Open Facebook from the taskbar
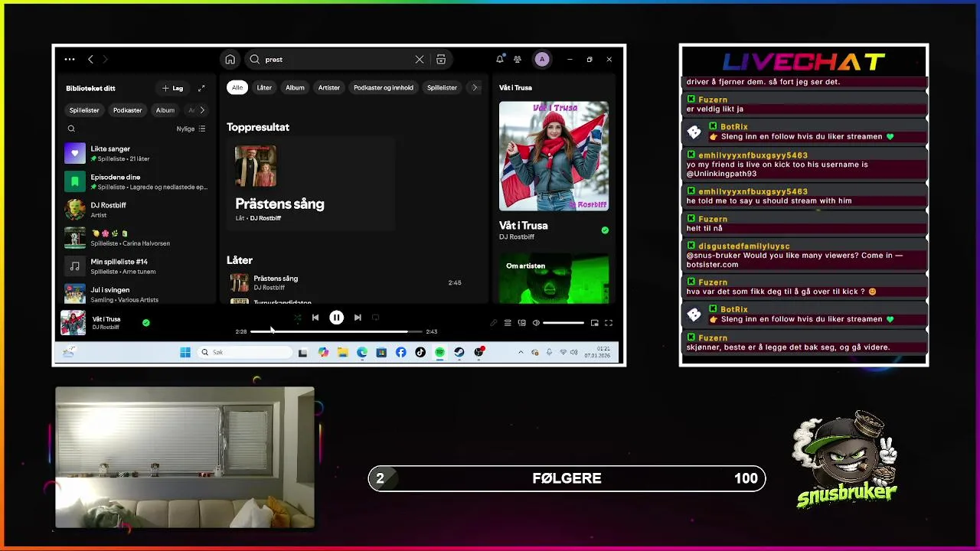Image resolution: width=980 pixels, height=551 pixels. point(401,352)
